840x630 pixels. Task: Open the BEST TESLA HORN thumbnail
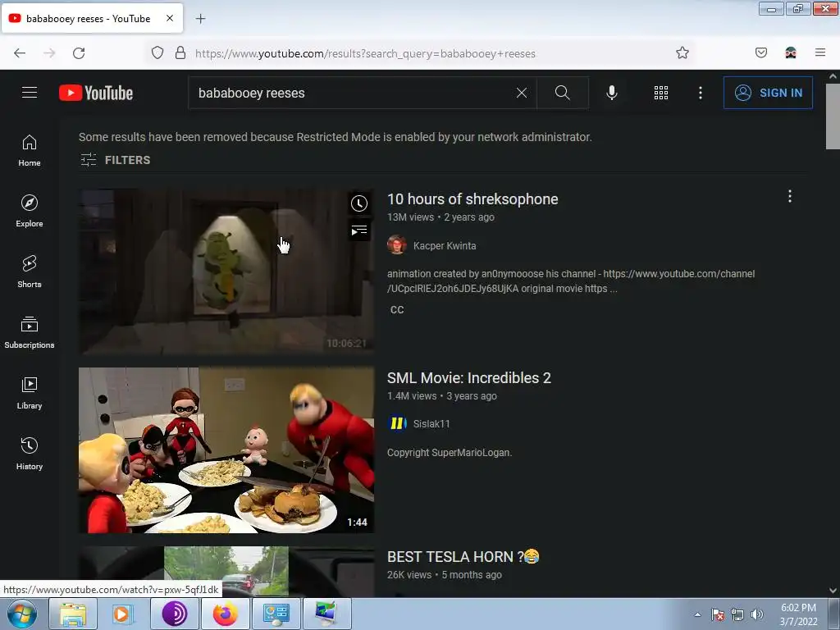[x=226, y=572]
